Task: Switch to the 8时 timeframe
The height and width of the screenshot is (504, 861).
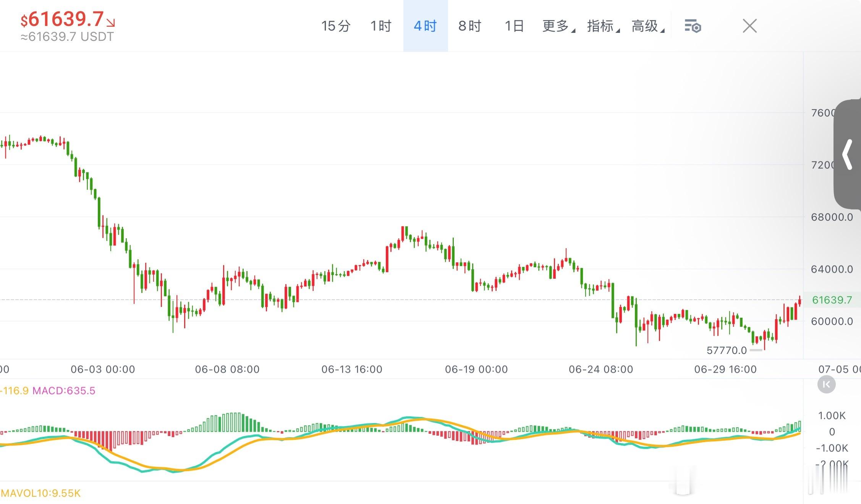Action: (x=470, y=26)
